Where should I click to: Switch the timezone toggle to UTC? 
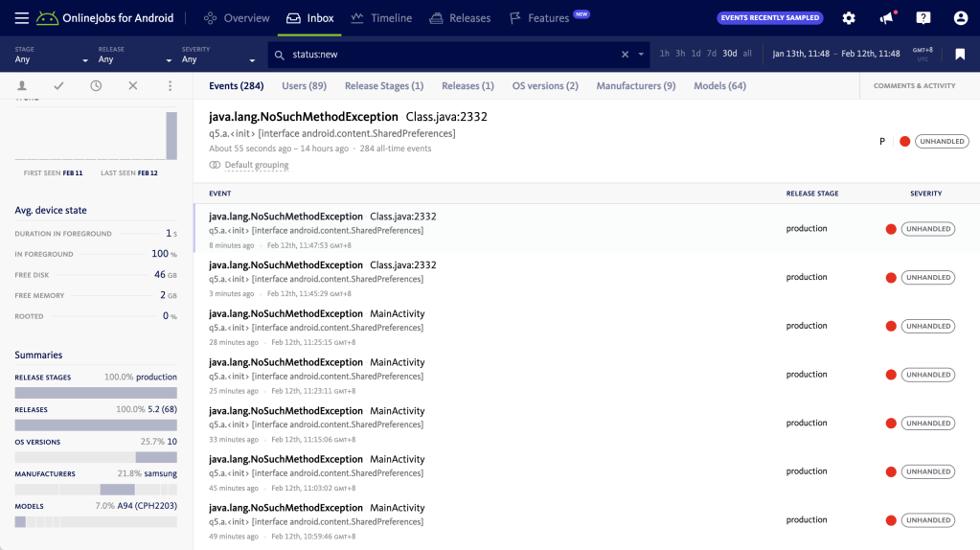(922, 59)
